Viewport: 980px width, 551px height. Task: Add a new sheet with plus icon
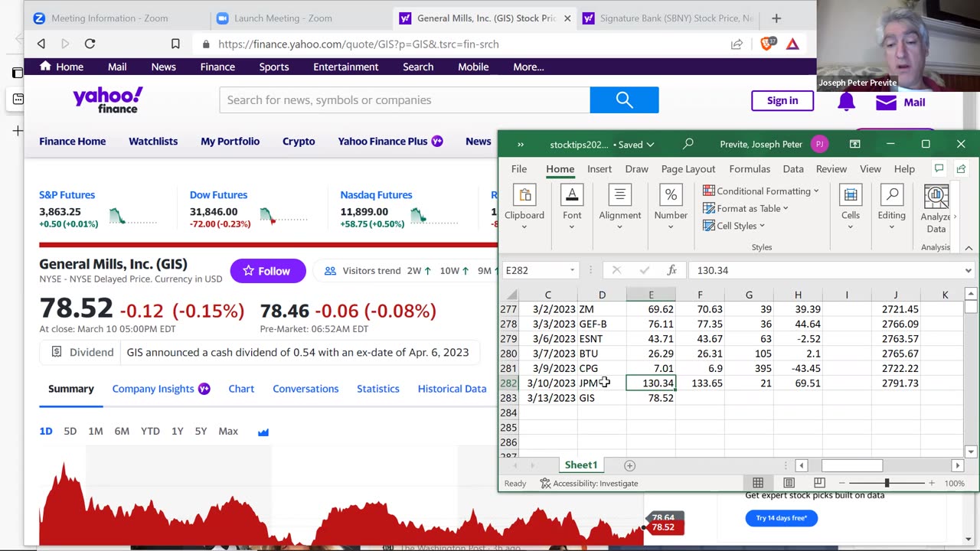[630, 465]
